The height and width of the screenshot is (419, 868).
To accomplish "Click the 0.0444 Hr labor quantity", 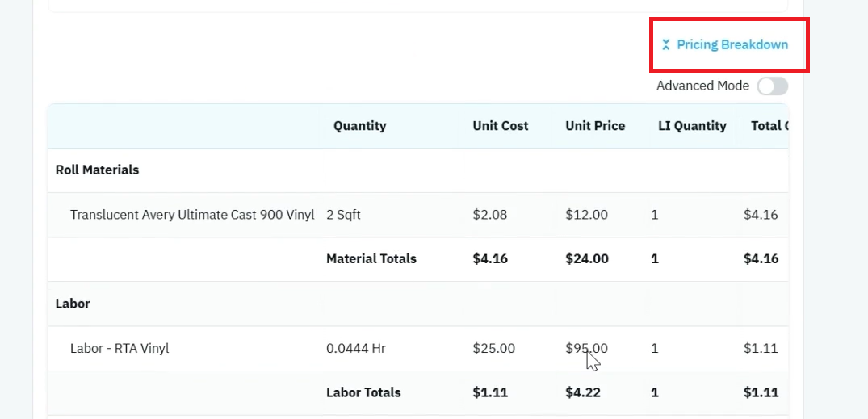I will point(356,348).
